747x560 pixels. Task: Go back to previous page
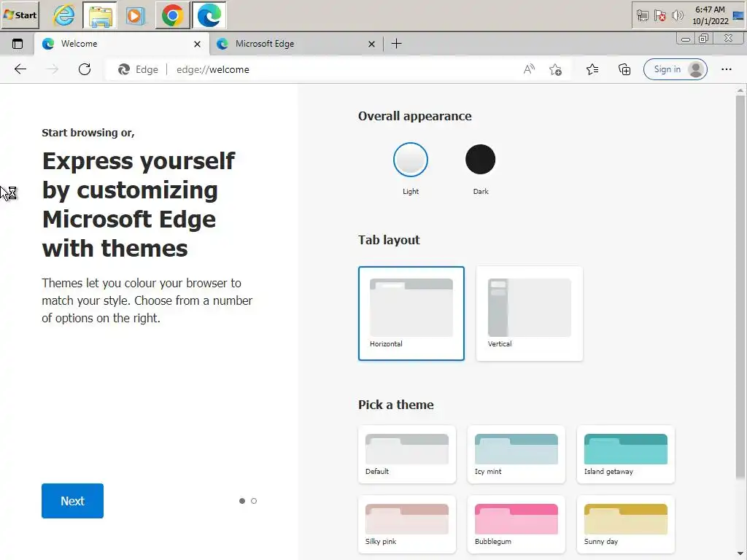click(20, 69)
